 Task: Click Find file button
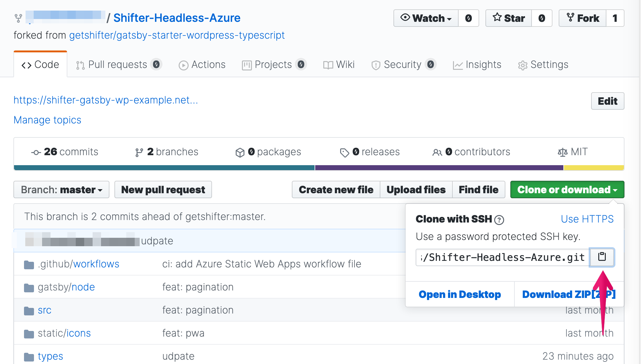[479, 189]
